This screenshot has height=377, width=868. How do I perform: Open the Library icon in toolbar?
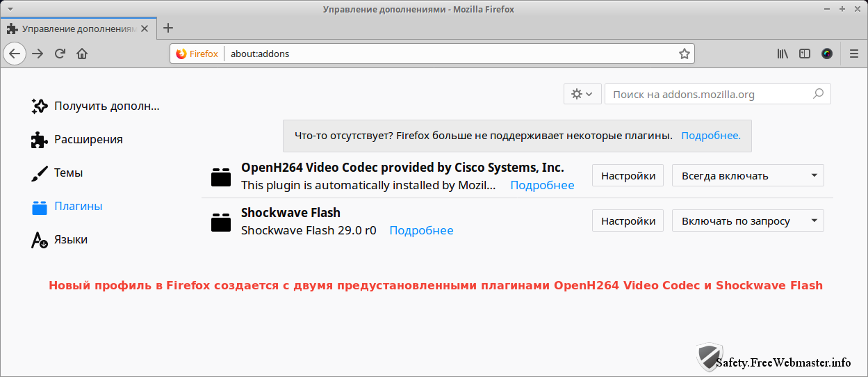pos(783,54)
